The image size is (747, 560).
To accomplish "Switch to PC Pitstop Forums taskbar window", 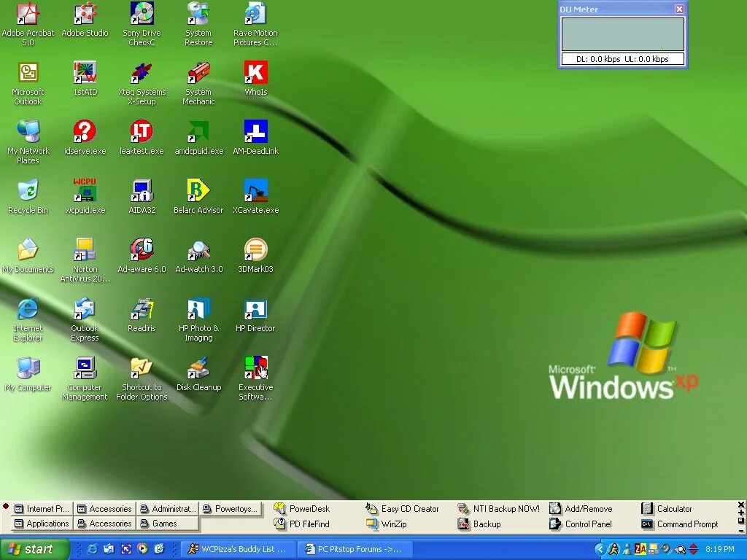I will coord(355,549).
